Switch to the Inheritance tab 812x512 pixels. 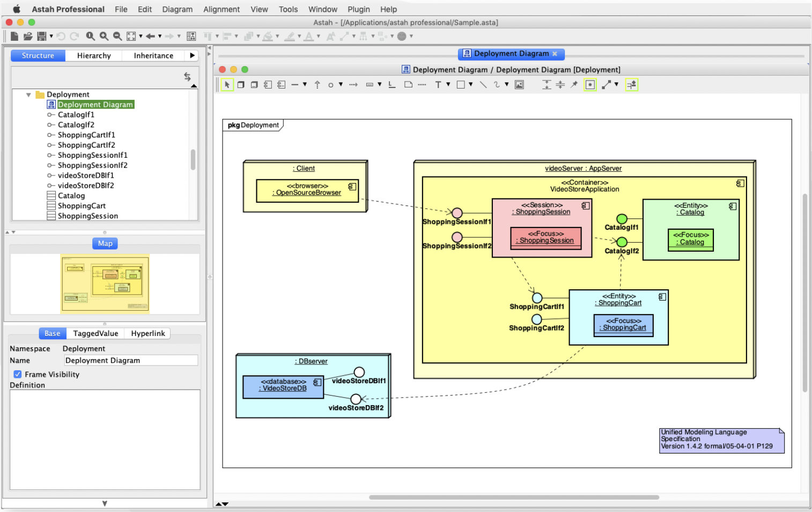point(153,55)
